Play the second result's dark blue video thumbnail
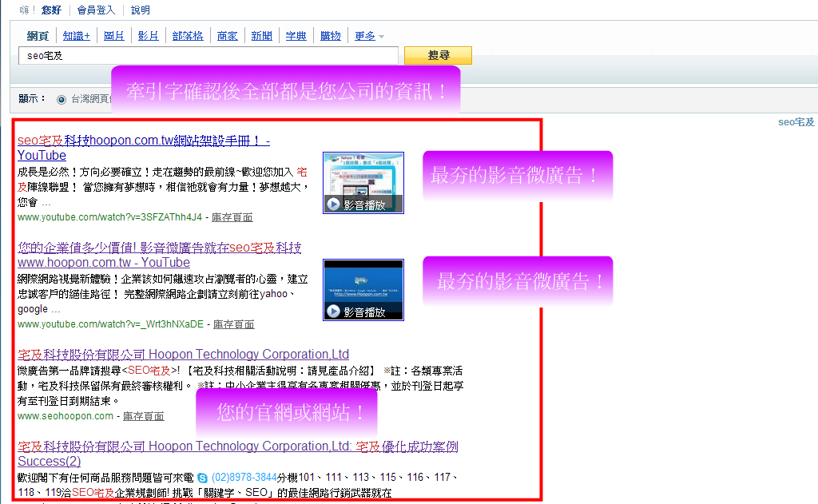 (363, 290)
